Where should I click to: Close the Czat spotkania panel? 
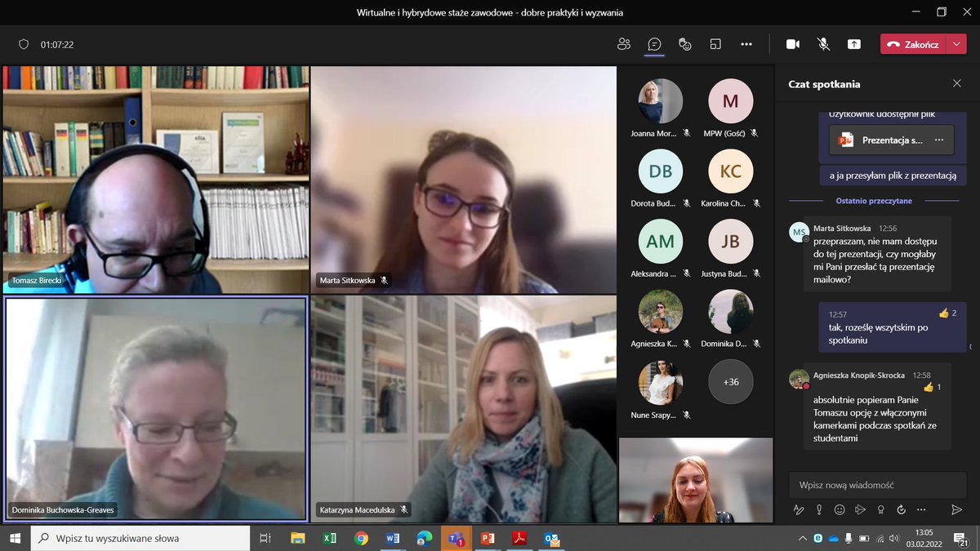(x=957, y=83)
